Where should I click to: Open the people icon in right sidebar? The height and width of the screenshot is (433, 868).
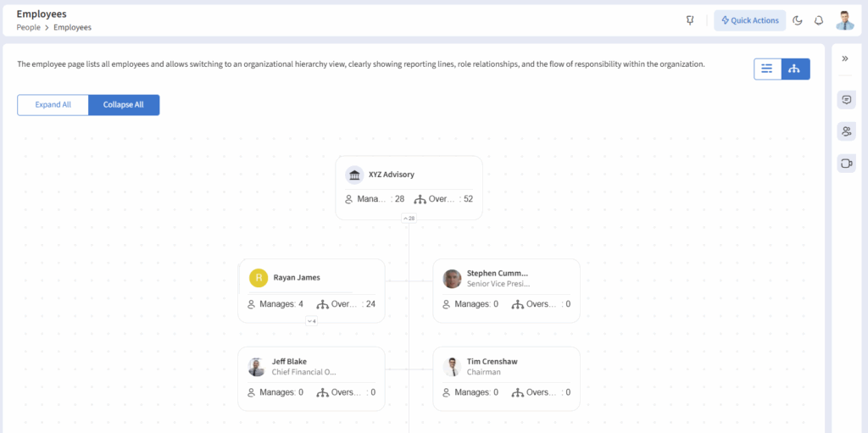click(x=846, y=131)
